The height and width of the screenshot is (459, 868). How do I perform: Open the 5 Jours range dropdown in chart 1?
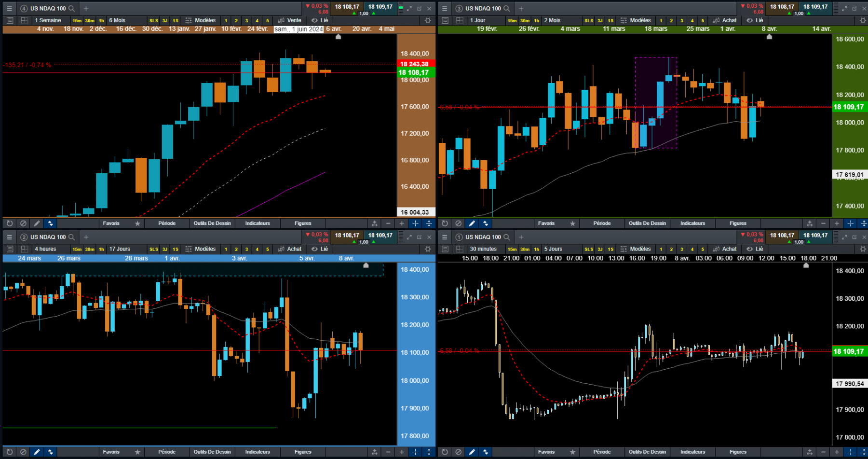[x=561, y=249]
